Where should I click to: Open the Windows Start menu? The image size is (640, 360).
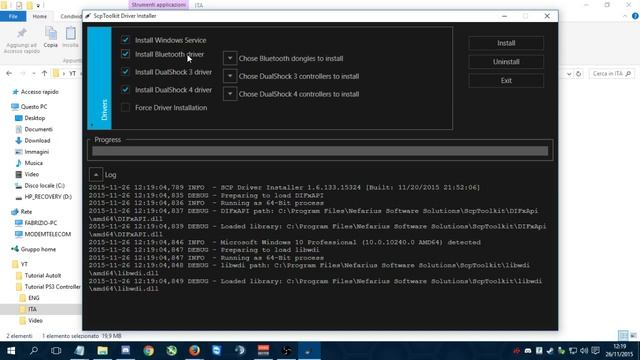tap(11, 351)
